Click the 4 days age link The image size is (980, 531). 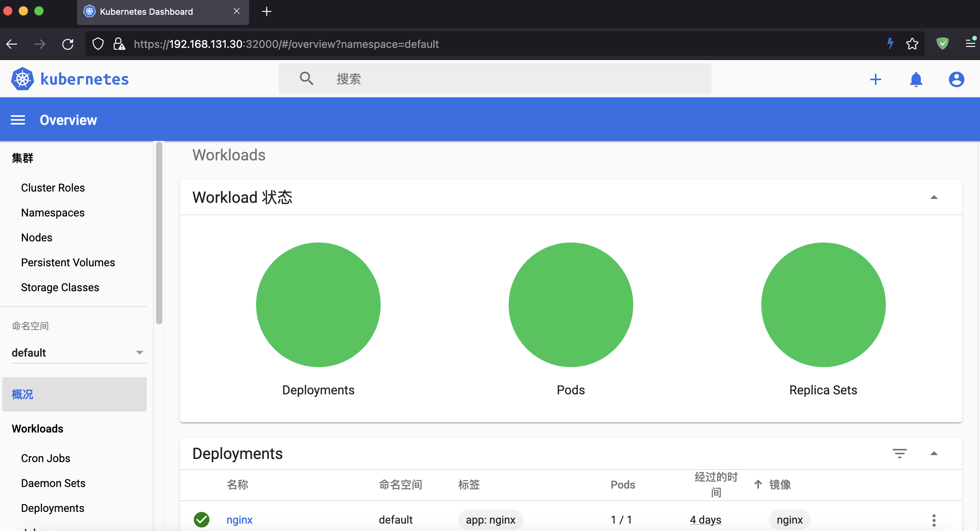click(x=705, y=520)
